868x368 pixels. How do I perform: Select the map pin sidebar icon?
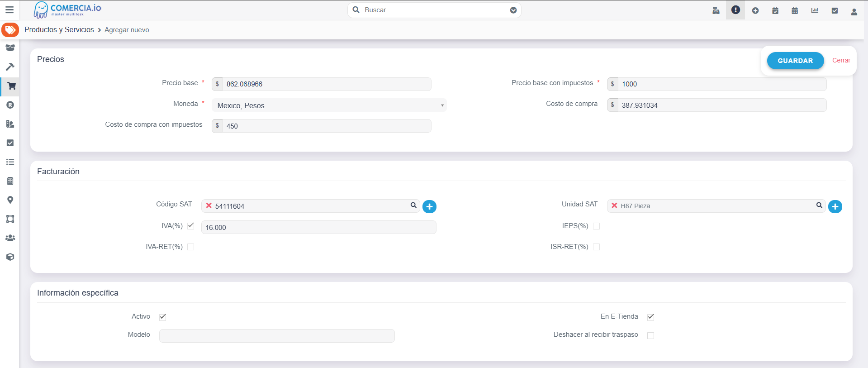click(10, 200)
